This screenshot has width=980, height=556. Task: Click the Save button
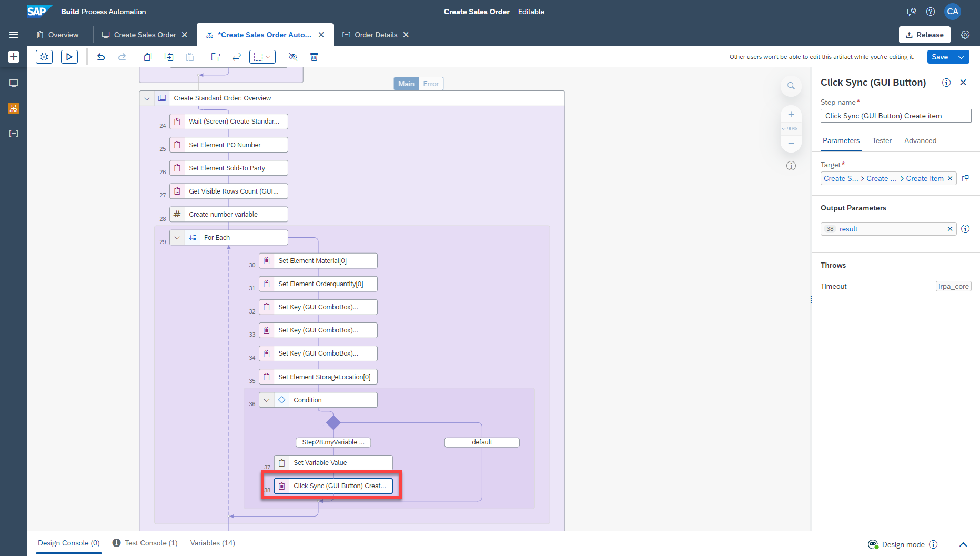pos(939,57)
